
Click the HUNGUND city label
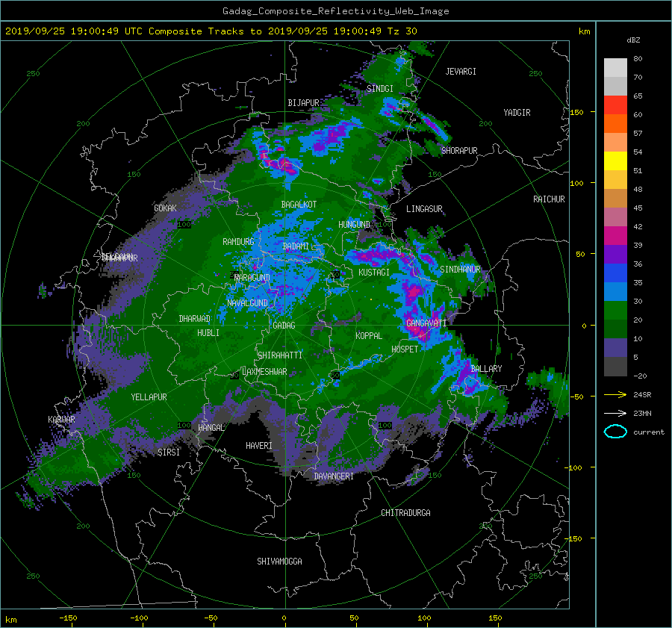tap(354, 225)
